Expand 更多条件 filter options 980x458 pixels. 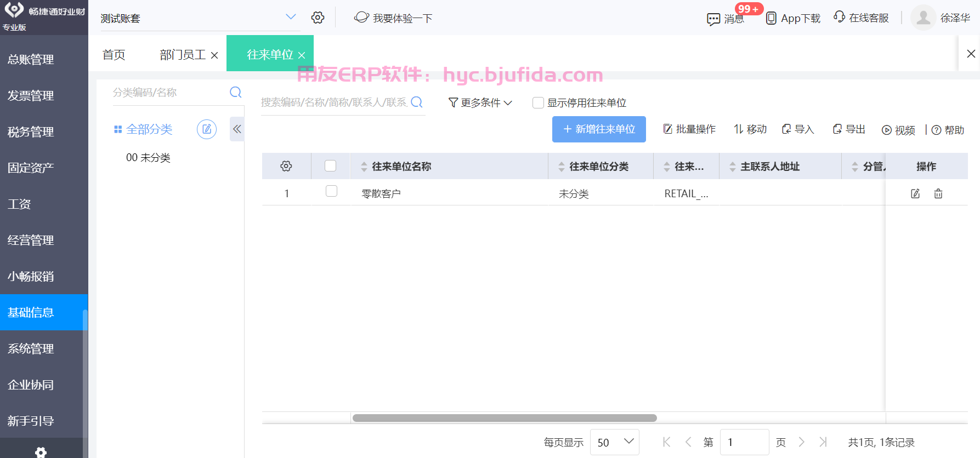pos(480,102)
